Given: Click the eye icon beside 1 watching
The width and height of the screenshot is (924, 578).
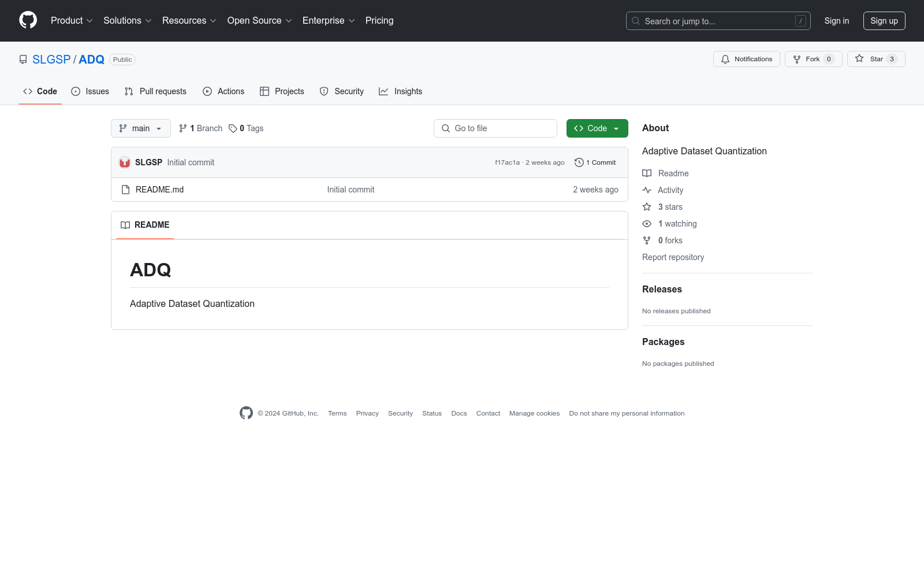Looking at the screenshot, I should (647, 224).
